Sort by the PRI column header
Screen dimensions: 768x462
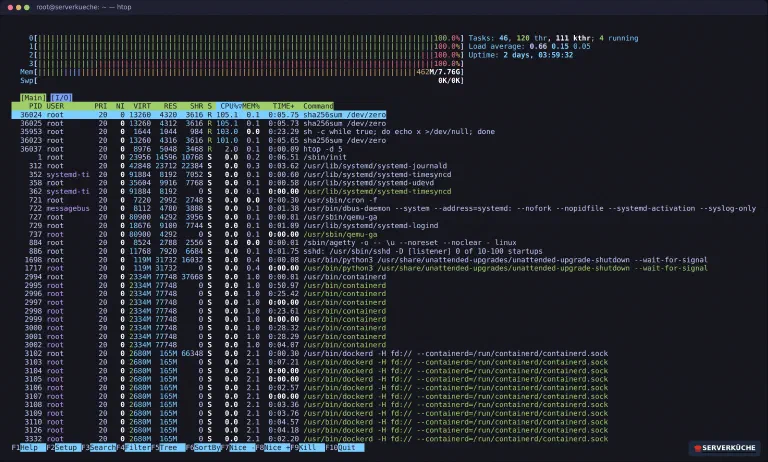click(x=100, y=106)
